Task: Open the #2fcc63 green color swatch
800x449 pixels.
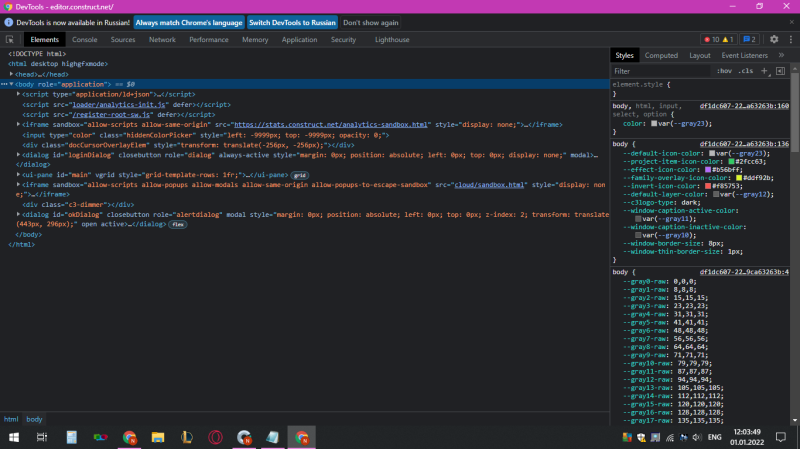Action: [x=731, y=161]
